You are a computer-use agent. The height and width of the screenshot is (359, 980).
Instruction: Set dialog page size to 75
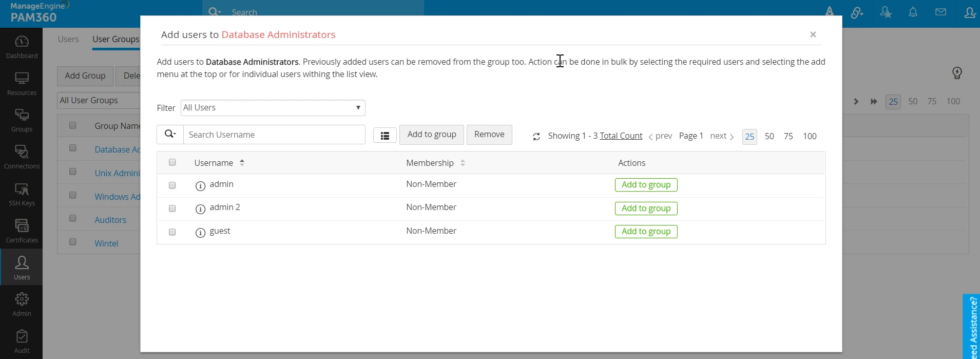point(789,137)
